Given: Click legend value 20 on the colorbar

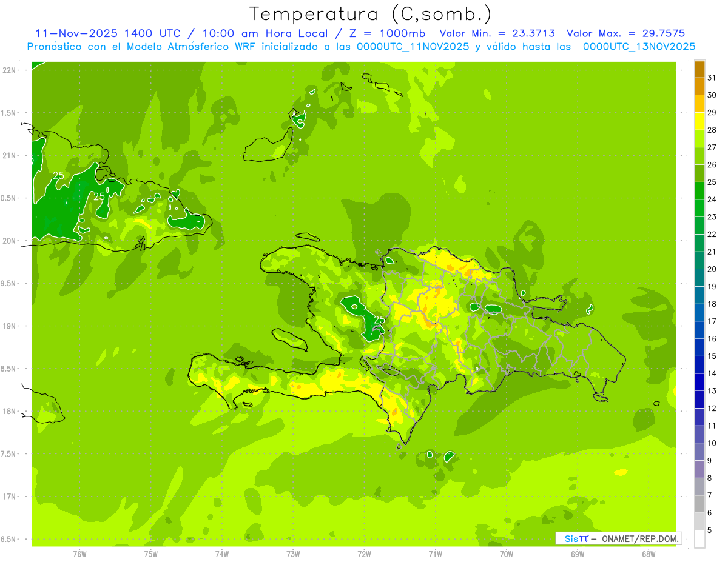Looking at the screenshot, I should pos(712,269).
